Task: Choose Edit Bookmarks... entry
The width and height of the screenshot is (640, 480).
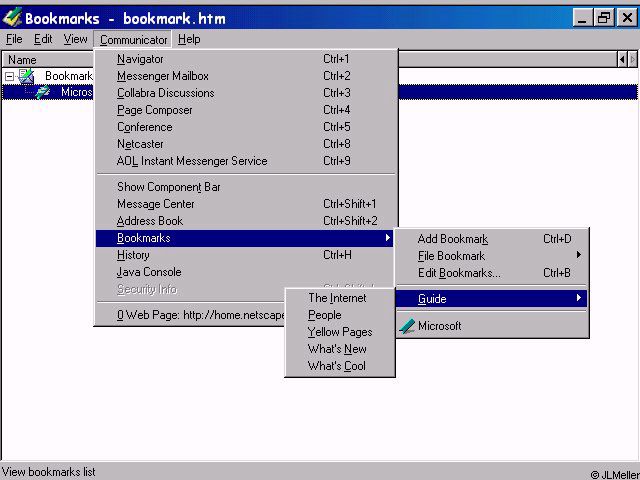Action: coord(492,273)
